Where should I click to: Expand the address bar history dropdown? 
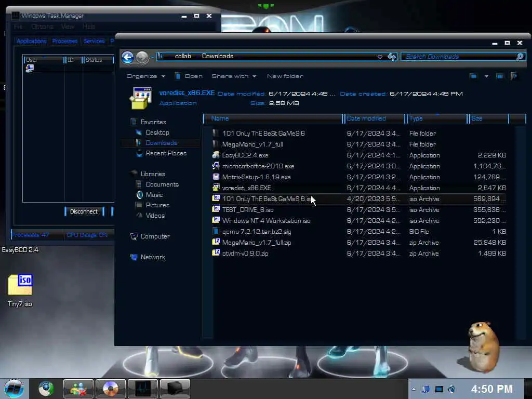tap(380, 57)
